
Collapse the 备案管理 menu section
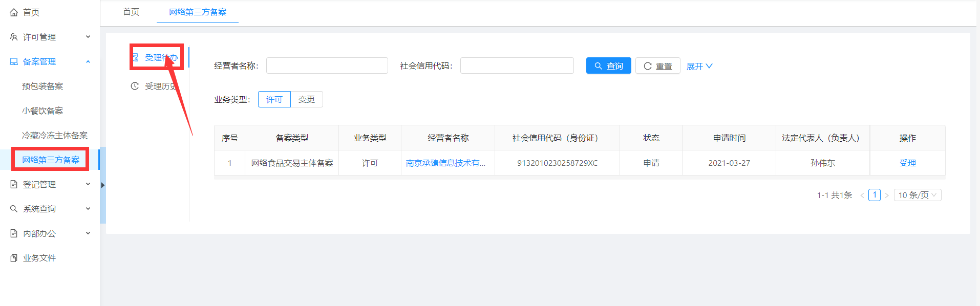coord(88,62)
